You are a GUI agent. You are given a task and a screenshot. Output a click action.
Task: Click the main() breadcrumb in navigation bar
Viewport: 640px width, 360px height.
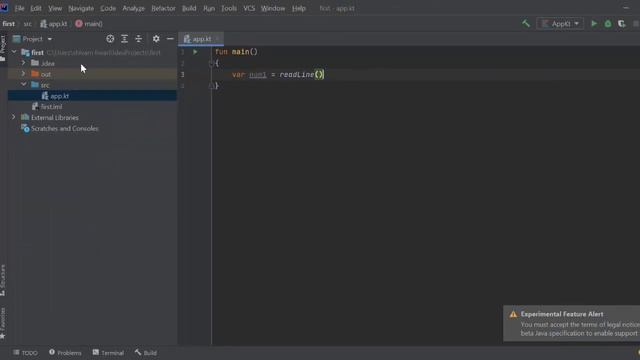pos(89,24)
